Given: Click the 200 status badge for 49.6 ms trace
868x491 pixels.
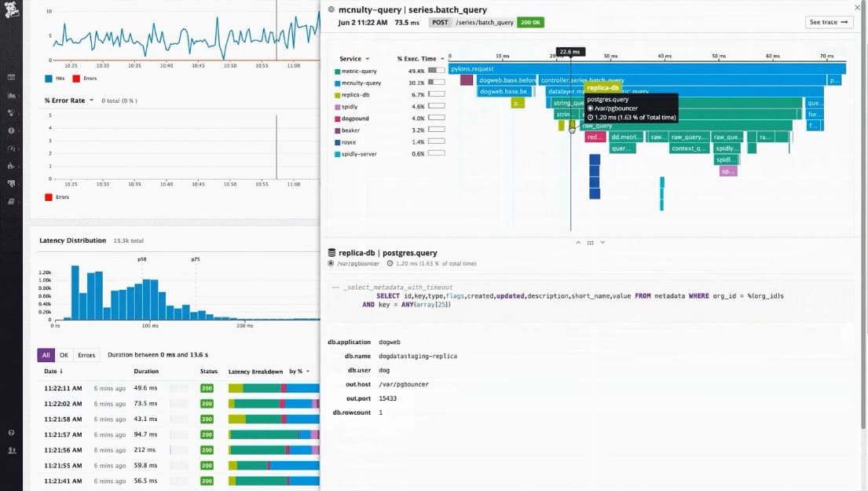Looking at the screenshot, I should 207,389.
